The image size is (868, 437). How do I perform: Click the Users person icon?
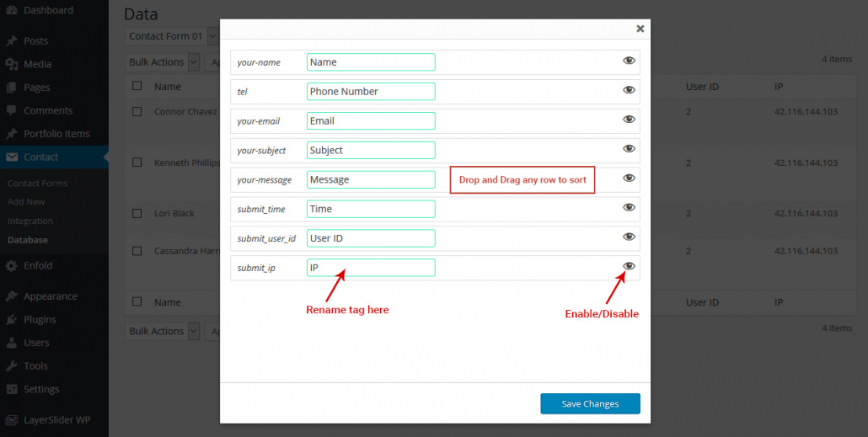(12, 343)
